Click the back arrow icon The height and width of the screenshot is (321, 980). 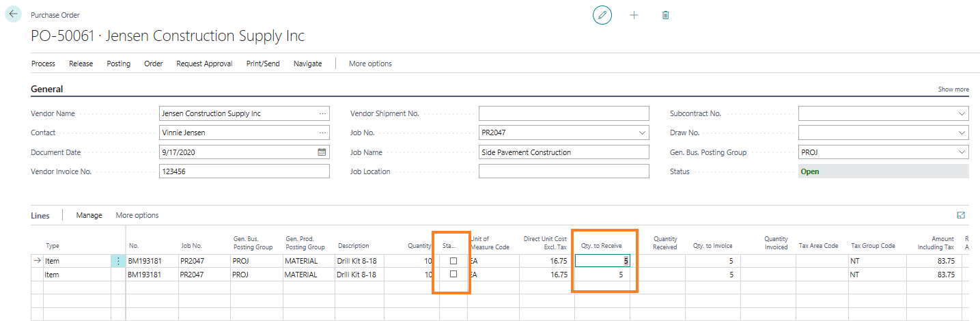click(13, 14)
